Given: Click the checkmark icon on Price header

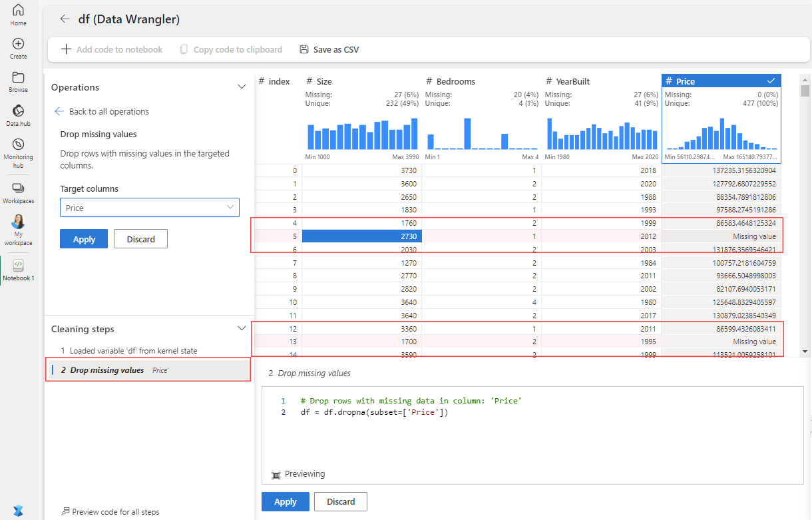Looking at the screenshot, I should pyautogui.click(x=771, y=81).
